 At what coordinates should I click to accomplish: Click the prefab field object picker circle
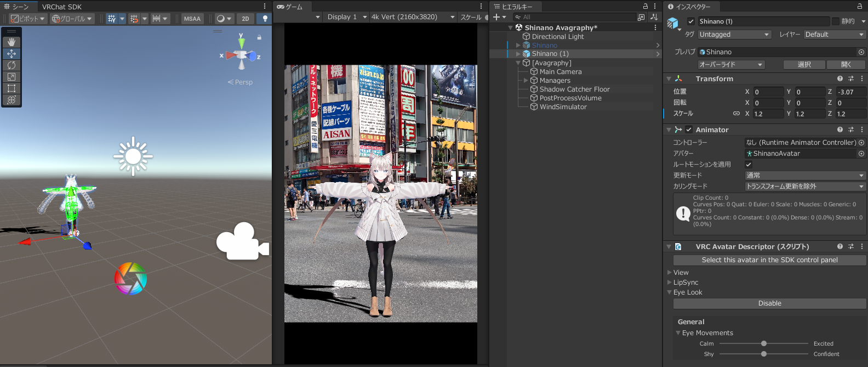861,52
